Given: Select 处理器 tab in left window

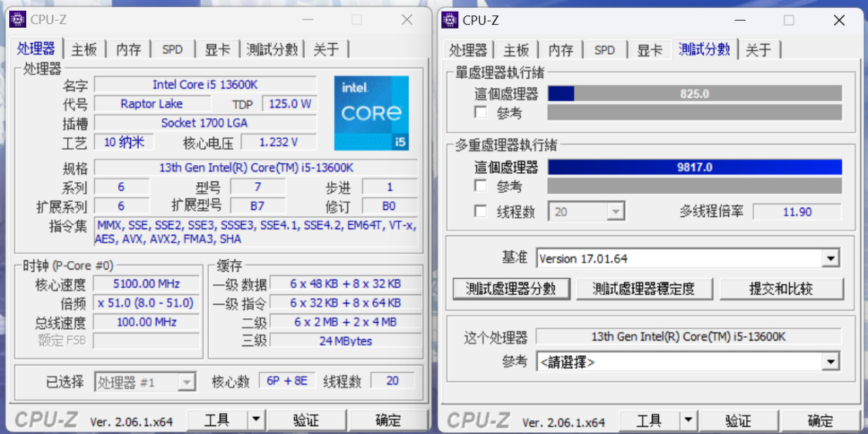Looking at the screenshot, I should tap(36, 49).
